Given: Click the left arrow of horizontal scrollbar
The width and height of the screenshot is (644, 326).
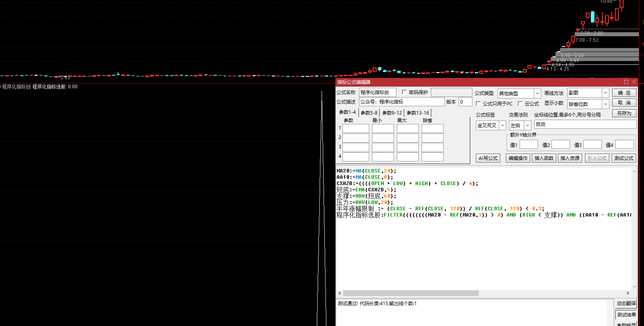Looking at the screenshot, I should click(x=340, y=293).
